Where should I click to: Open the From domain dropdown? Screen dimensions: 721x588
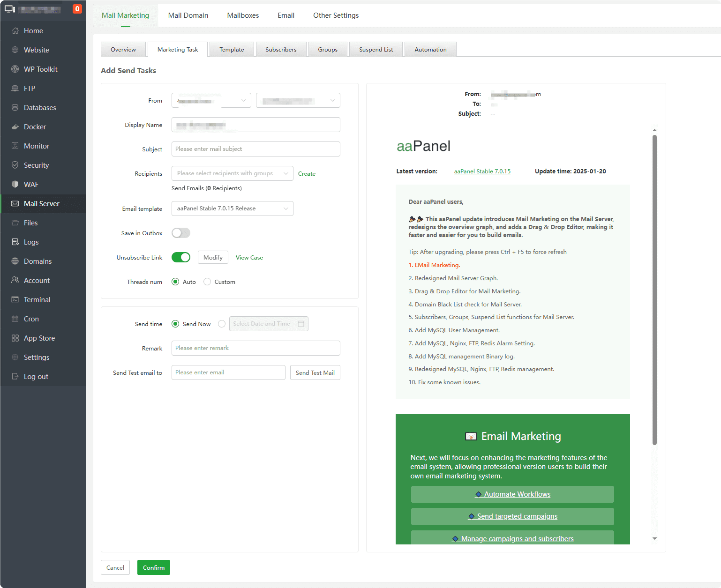tap(298, 100)
